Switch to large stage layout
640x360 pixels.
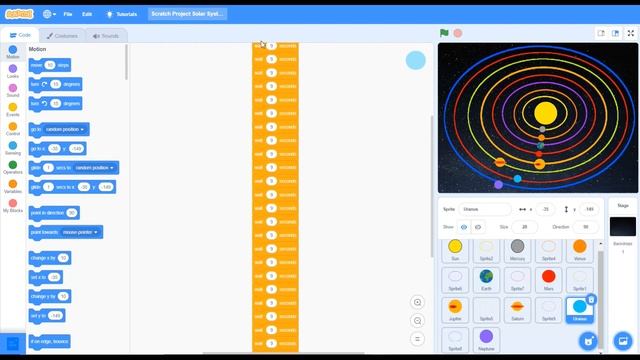(x=616, y=33)
